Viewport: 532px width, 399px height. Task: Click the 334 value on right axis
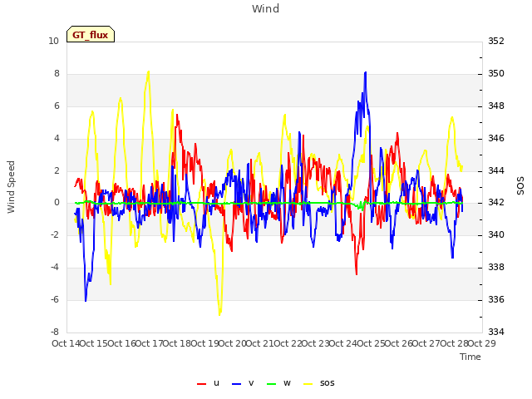pos(496,332)
